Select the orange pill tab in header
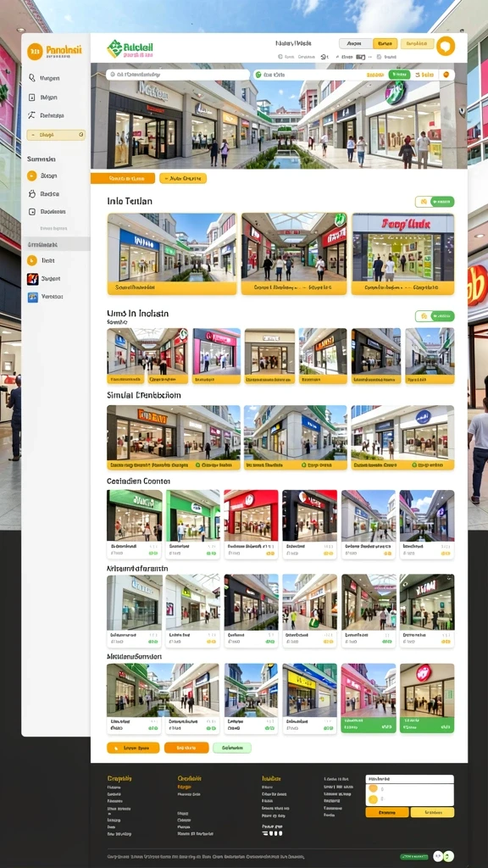 point(385,43)
